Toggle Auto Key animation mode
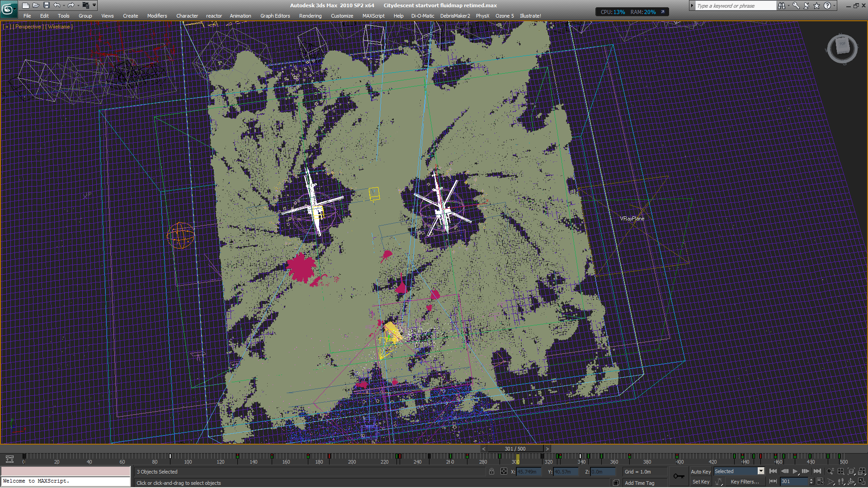 (700, 472)
